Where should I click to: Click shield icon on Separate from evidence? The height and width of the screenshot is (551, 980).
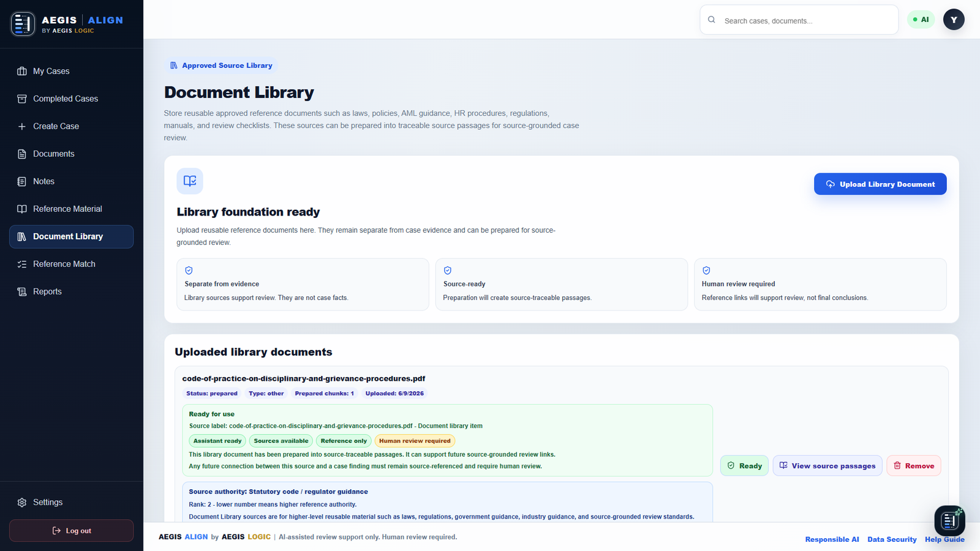click(x=189, y=271)
